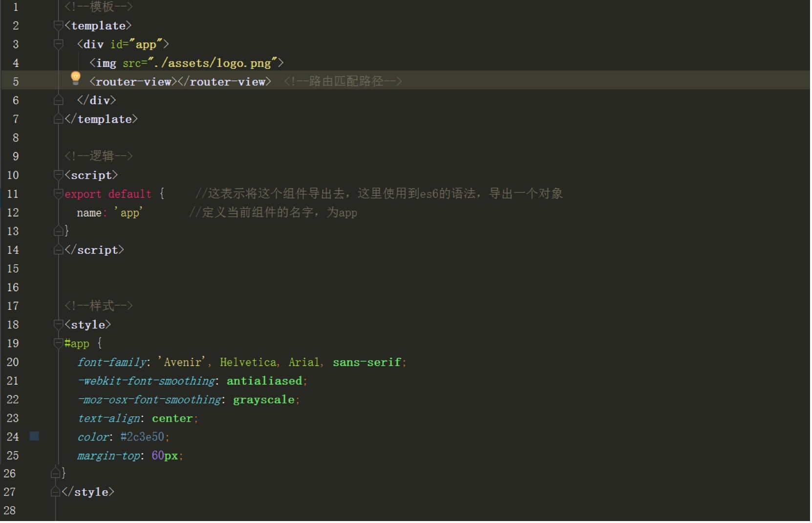812x523 pixels.
Task: Click line number 24 in the gutter
Action: pyautogui.click(x=13, y=437)
